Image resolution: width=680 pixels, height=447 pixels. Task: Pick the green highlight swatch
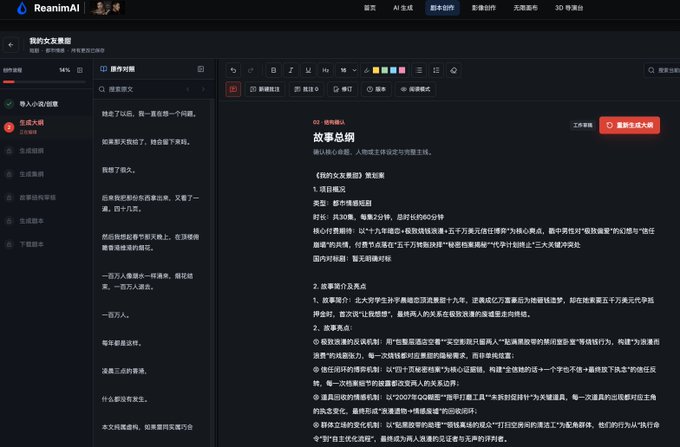(385, 70)
